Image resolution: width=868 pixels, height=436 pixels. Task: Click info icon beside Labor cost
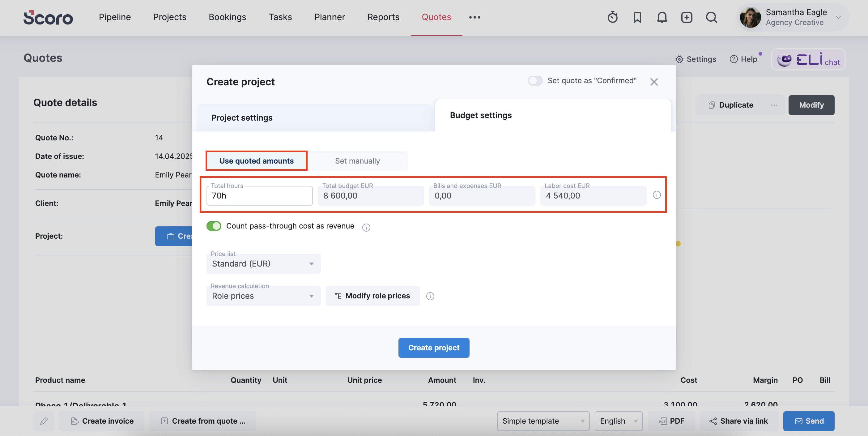pos(656,195)
